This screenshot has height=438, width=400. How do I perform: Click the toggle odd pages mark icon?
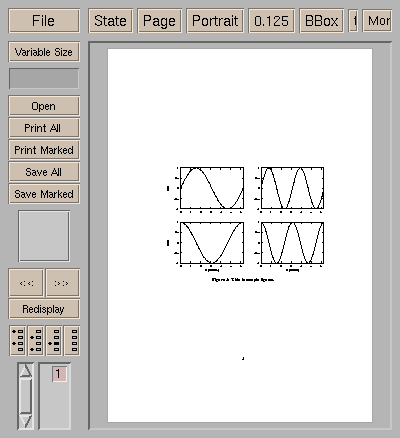pyautogui.click(x=18, y=340)
